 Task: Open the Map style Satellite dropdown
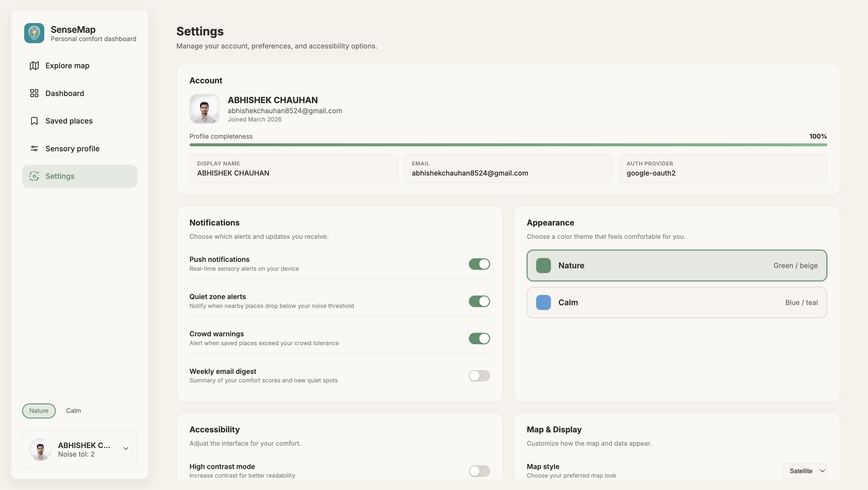804,471
